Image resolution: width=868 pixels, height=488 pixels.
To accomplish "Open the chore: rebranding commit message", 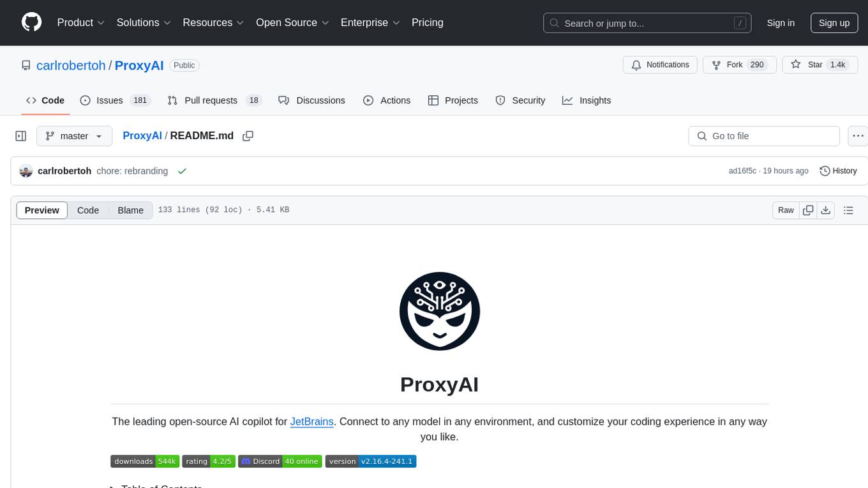I will click(x=132, y=171).
